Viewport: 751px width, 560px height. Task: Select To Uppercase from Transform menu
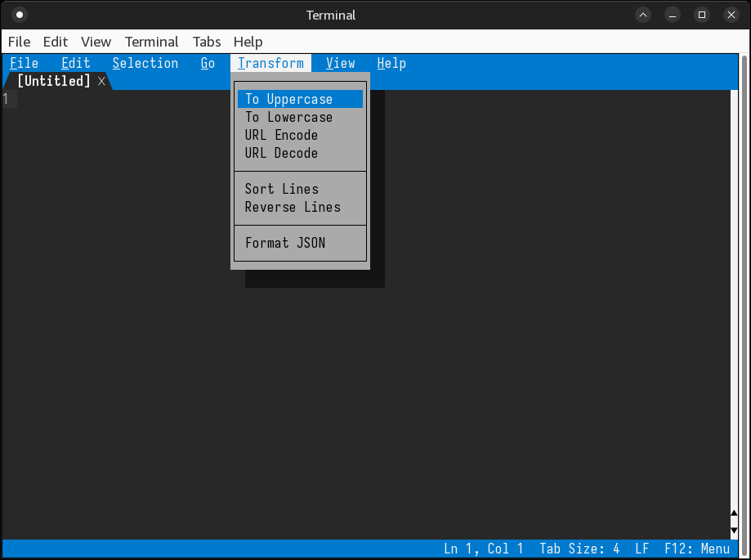(288, 99)
